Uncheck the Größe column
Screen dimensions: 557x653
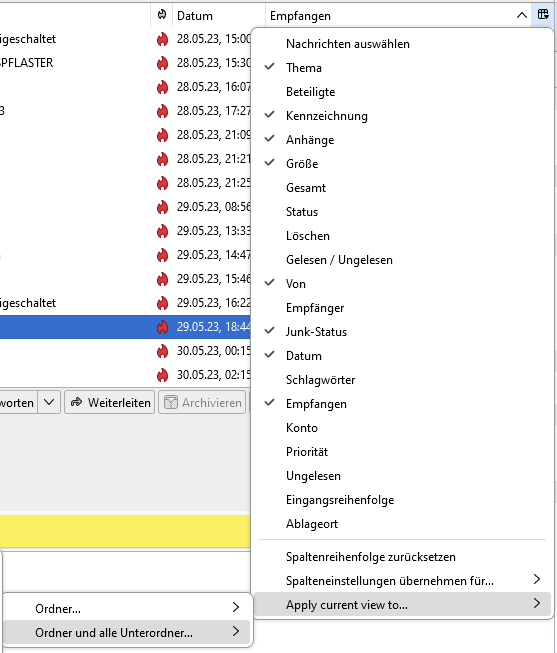[x=402, y=164]
